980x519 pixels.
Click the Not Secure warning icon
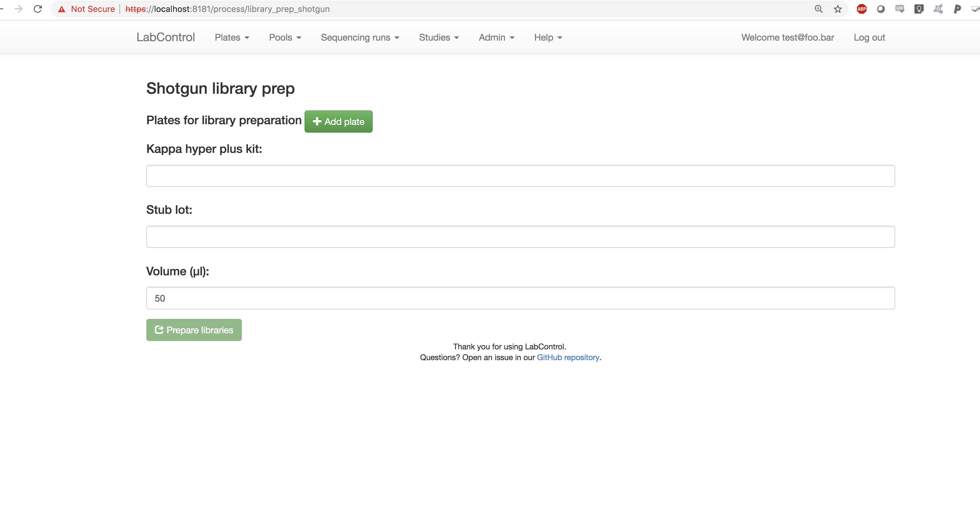(x=62, y=9)
